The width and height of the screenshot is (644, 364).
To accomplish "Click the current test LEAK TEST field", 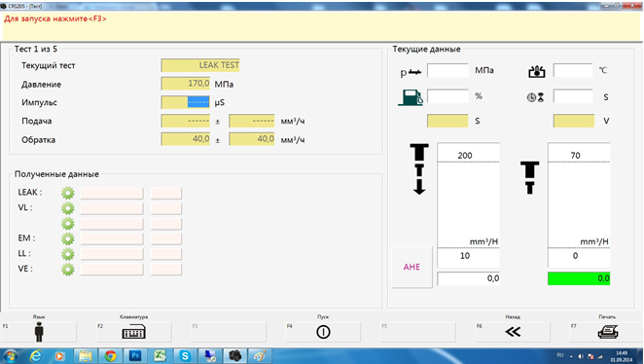I will 200,65.
